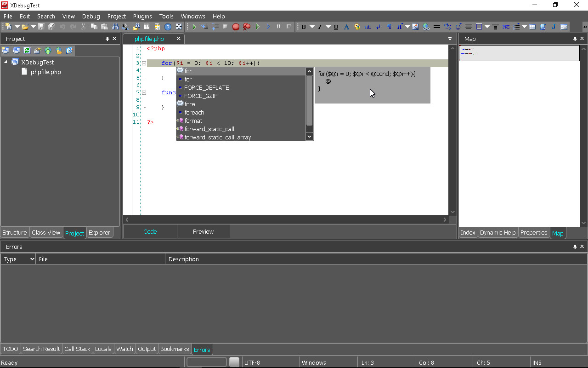Switch to the Class View tab
588x368 pixels.
tap(46, 233)
